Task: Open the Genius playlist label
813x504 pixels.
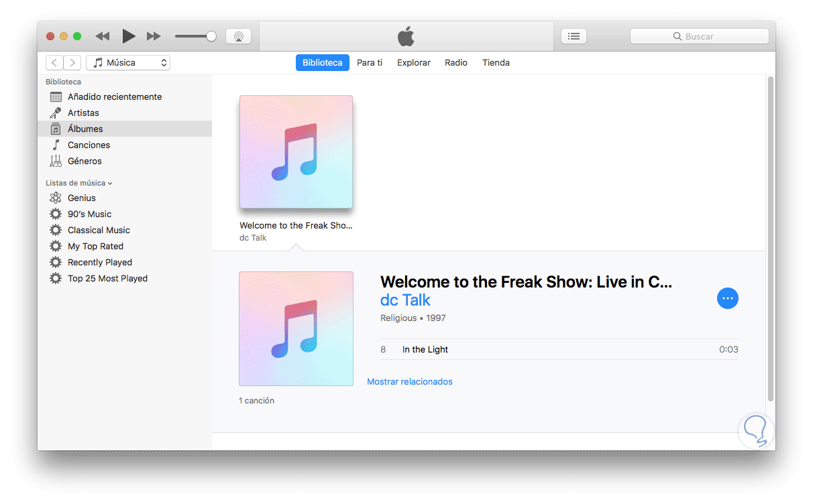Action: [82, 198]
